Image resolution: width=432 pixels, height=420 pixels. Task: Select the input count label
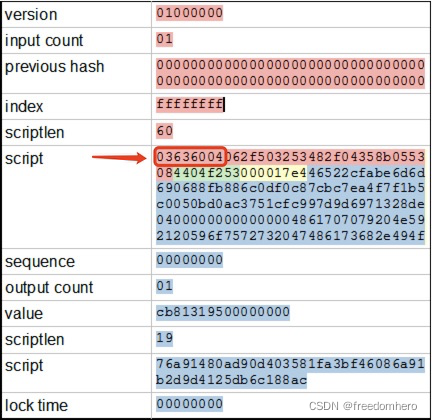point(44,41)
